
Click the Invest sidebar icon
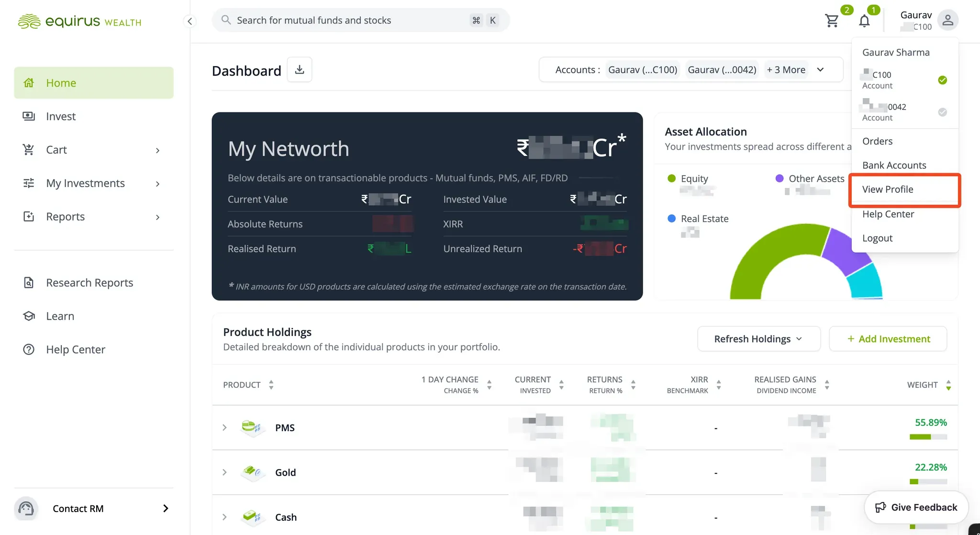point(29,116)
